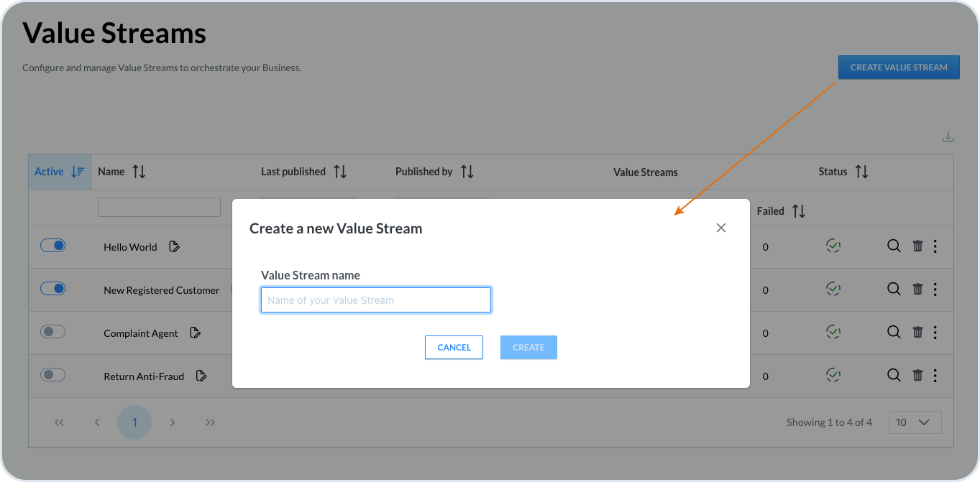Click status check icon in Hello World row
This screenshot has height=482, width=980.
(833, 246)
